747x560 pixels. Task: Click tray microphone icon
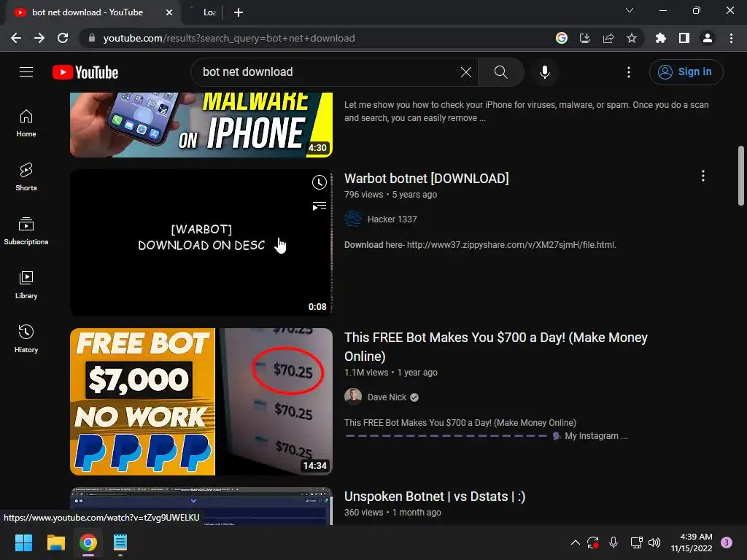614,542
